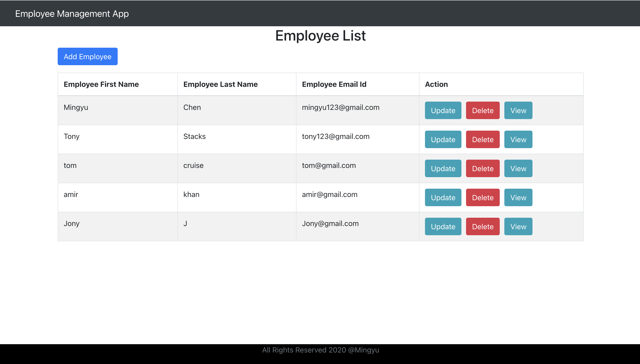Click the Employee Management App header title
Screen dimensions: 640x364
click(x=72, y=14)
